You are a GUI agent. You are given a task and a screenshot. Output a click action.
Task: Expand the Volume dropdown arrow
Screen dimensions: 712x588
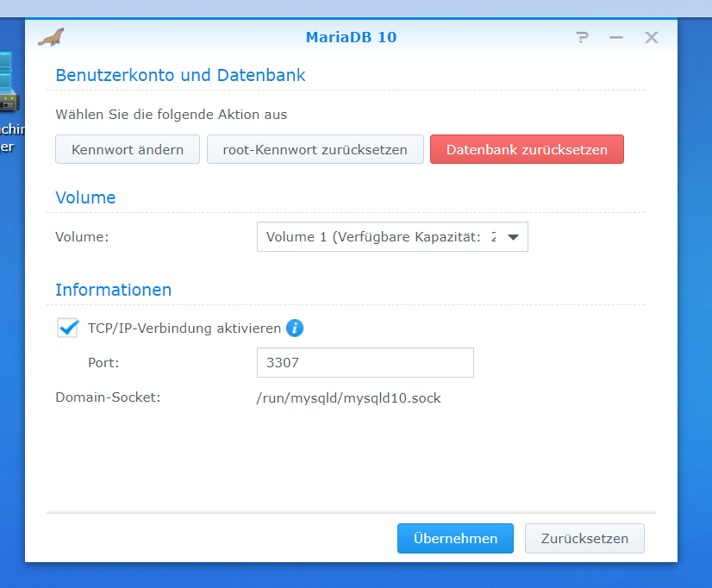[513, 237]
